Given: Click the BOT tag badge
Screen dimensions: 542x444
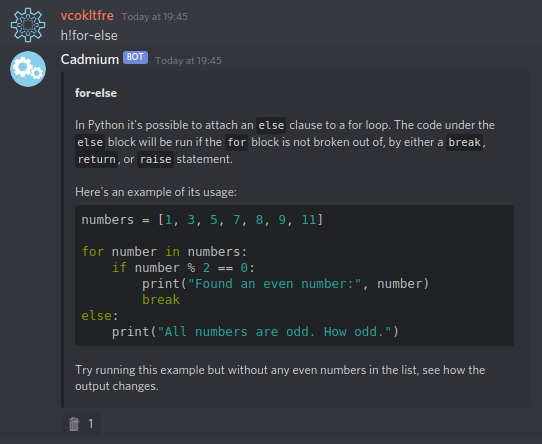Looking at the screenshot, I should [x=136, y=57].
